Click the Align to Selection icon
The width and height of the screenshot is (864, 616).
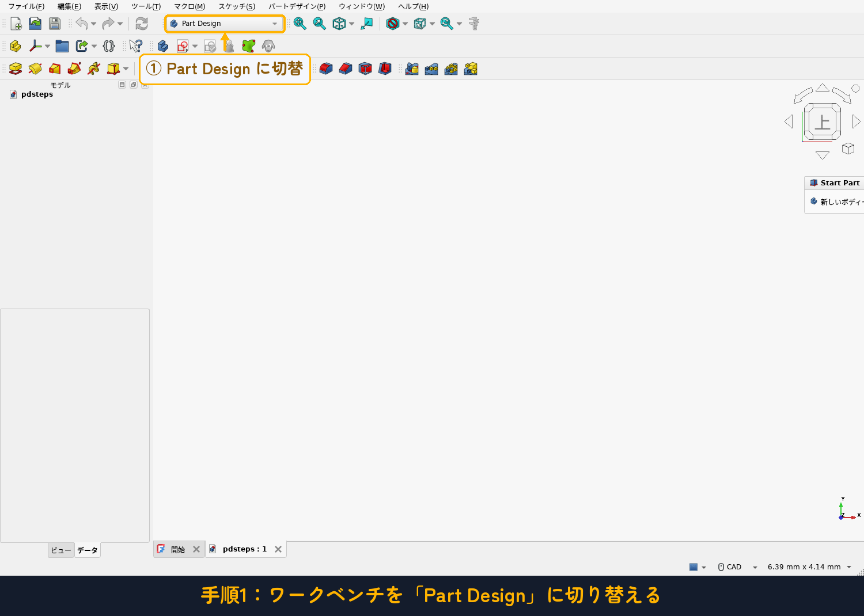(x=367, y=24)
